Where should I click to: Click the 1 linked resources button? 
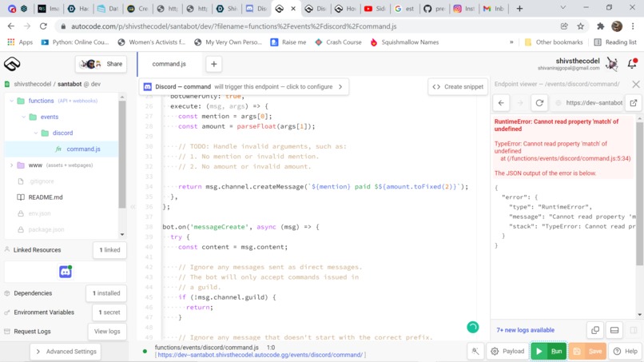pos(109,250)
